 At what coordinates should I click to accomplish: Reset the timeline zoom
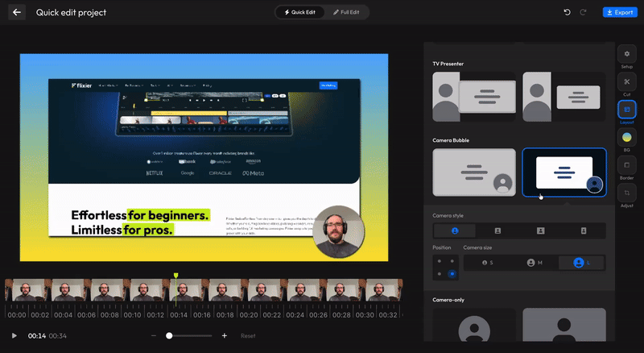(248, 335)
